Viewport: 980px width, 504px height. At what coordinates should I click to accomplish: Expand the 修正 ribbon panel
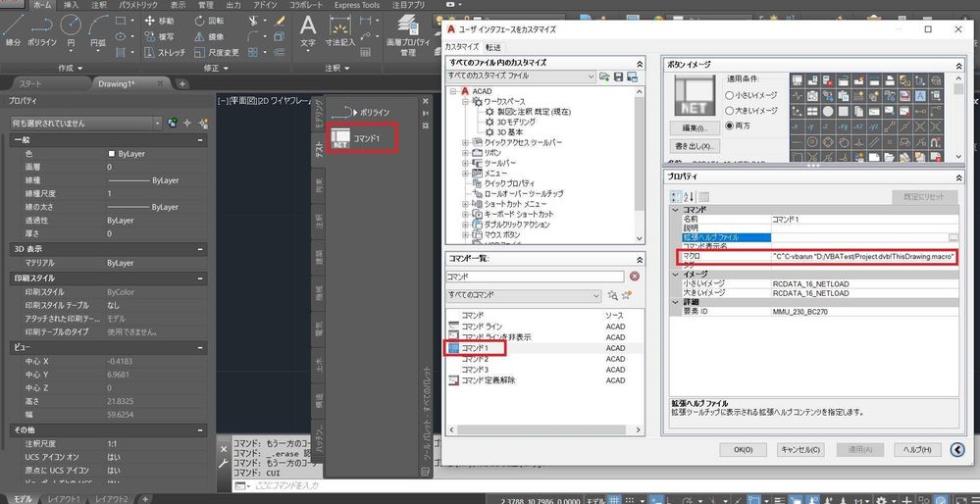[216, 68]
